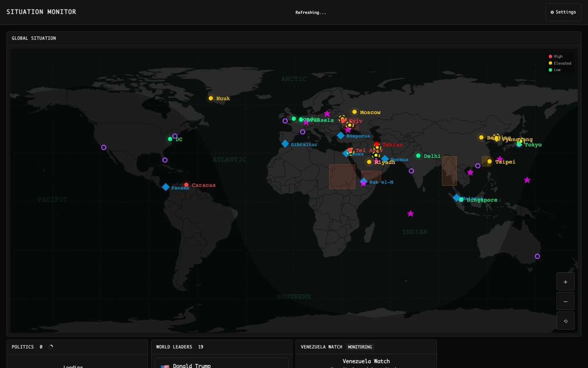Click the shaded rectangle behind Taipei marker
Viewport: 588px width, 368px height.
(x=486, y=162)
